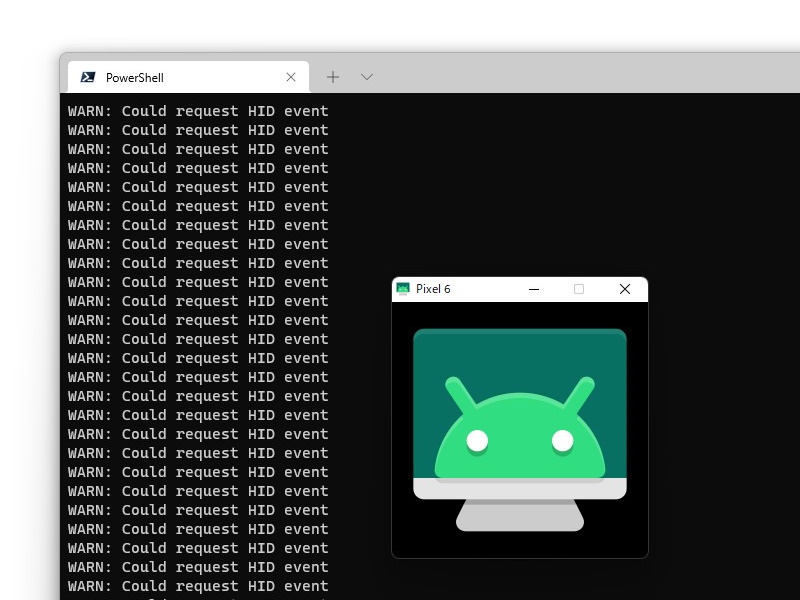Close the Pixel 6 device window
This screenshot has height=600, width=800.
(625, 289)
